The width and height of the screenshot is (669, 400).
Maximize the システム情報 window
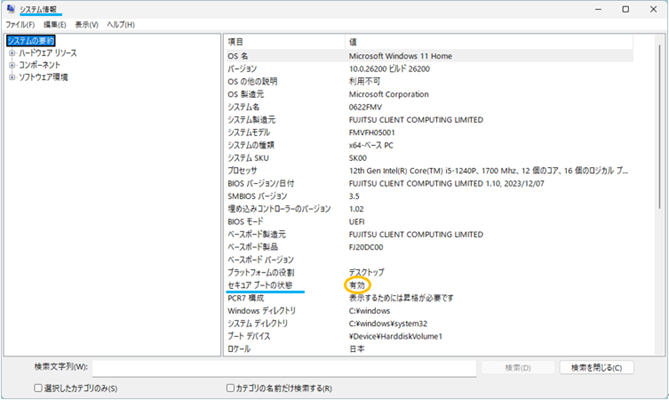click(x=625, y=9)
